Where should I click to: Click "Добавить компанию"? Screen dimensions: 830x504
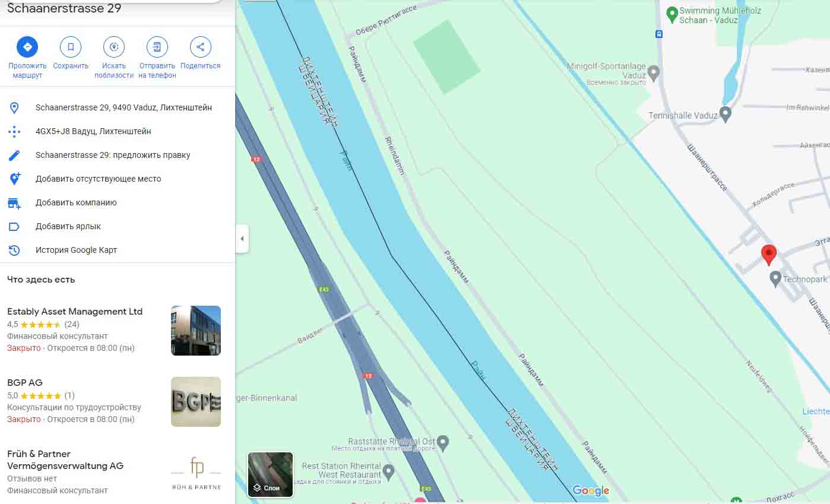[x=76, y=203]
